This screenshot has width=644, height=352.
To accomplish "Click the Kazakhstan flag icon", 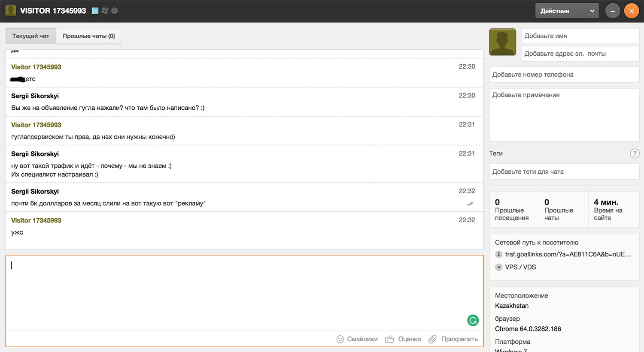I will click(95, 11).
